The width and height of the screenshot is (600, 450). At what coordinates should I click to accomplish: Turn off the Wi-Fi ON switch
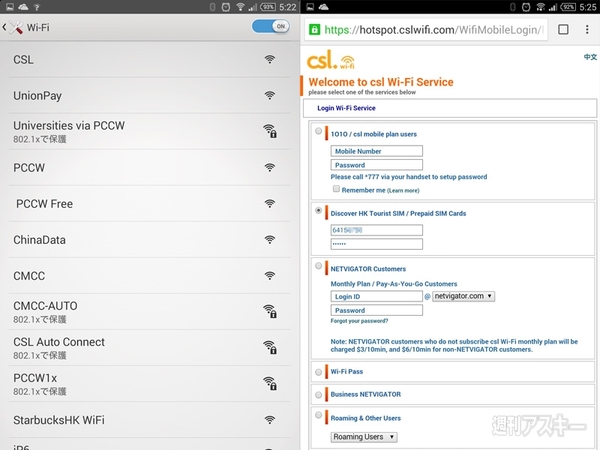coord(271,26)
